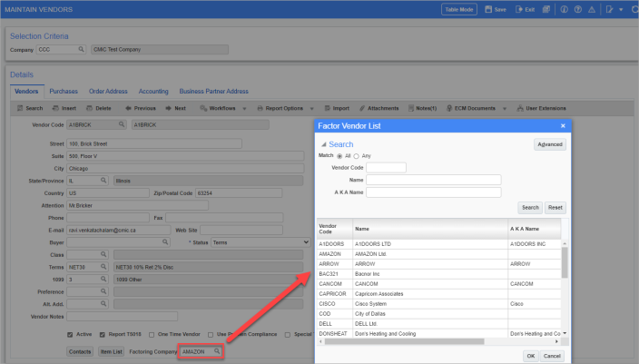Open Factoring Company lookup magnifier

(x=217, y=351)
